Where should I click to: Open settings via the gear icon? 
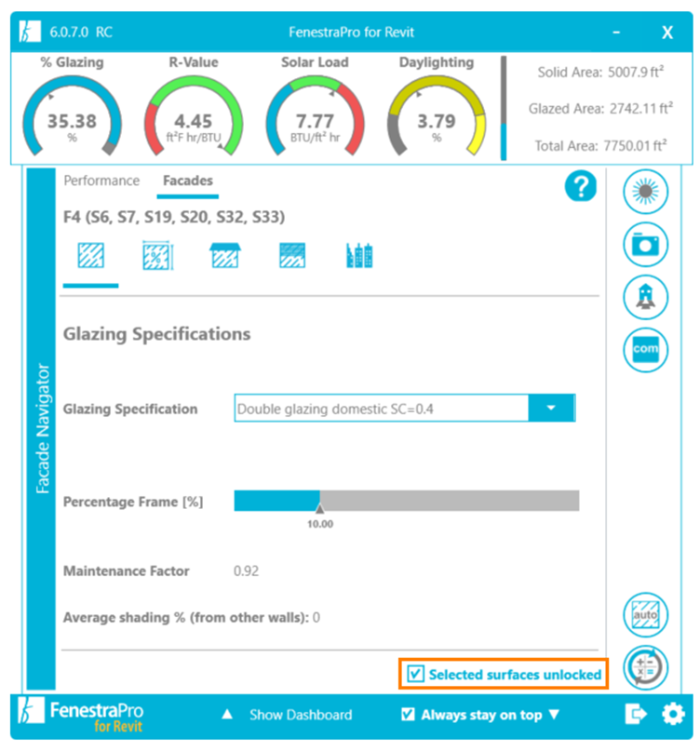click(x=673, y=714)
